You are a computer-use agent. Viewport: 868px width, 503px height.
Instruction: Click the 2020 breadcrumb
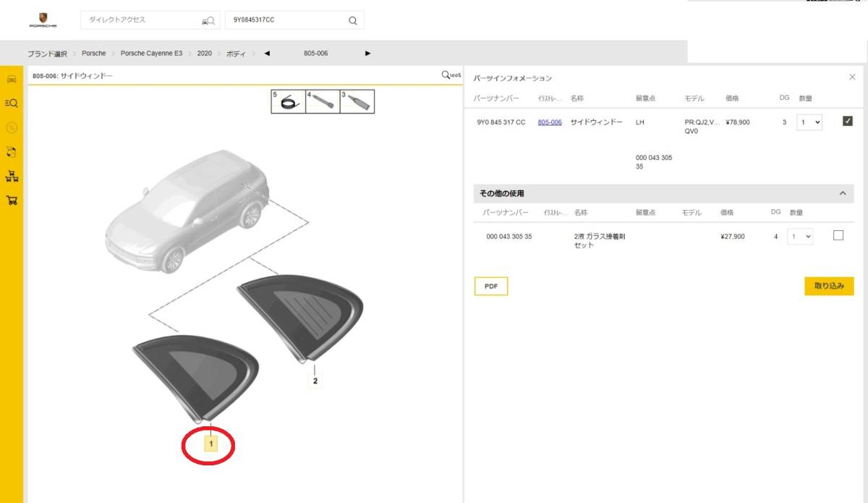point(205,54)
